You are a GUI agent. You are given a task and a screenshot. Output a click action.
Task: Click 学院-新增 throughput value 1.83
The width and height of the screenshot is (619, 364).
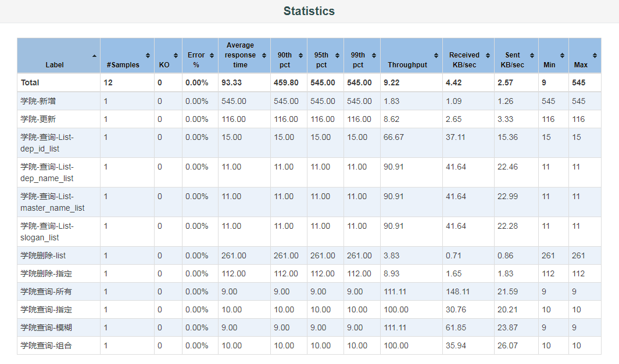coord(392,102)
